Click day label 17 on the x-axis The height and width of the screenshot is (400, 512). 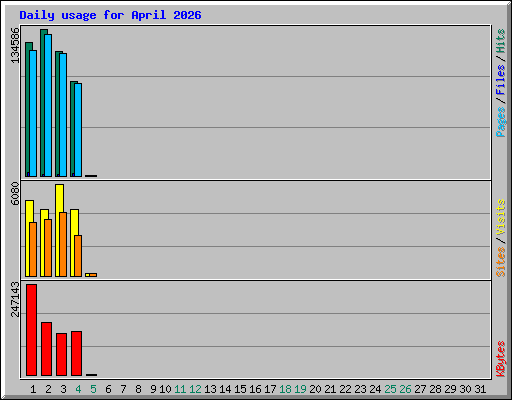pos(270,389)
